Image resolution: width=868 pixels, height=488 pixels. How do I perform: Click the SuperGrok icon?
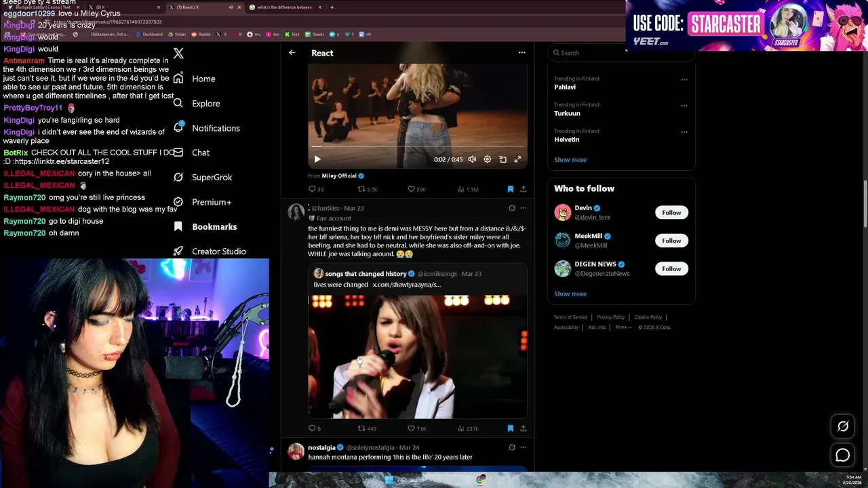[x=178, y=177]
